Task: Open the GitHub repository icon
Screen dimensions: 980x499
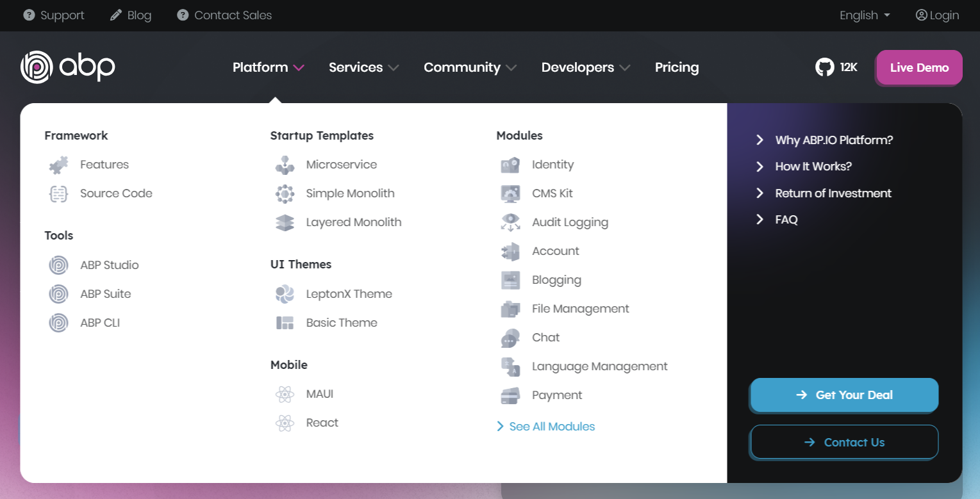Action: click(x=824, y=67)
